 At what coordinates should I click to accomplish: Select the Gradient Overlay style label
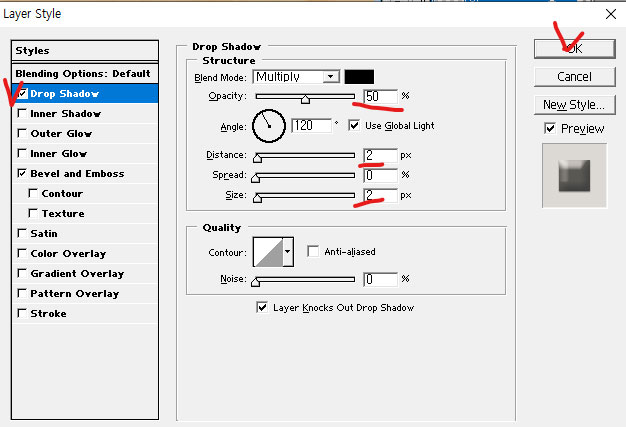77,273
